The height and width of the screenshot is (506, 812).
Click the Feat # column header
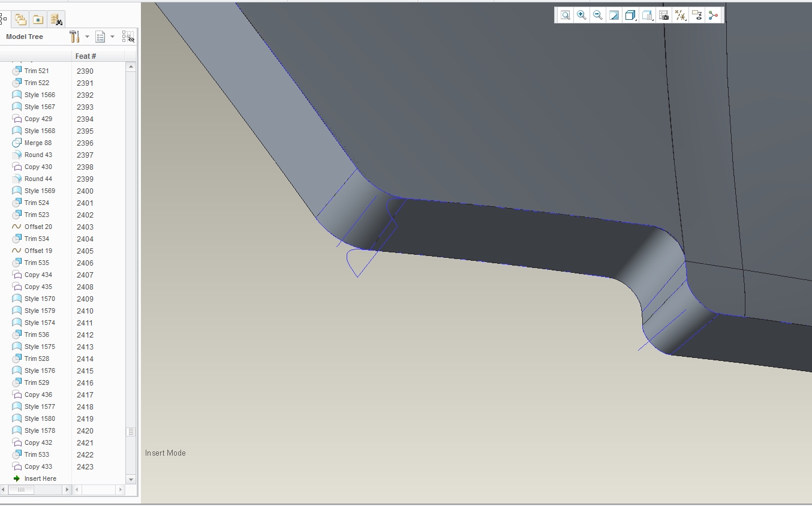pos(85,56)
